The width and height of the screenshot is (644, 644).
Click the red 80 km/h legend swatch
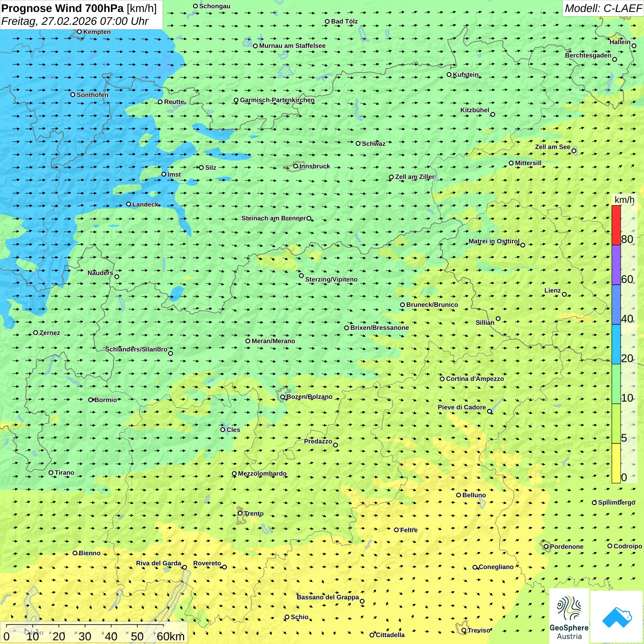click(x=616, y=225)
